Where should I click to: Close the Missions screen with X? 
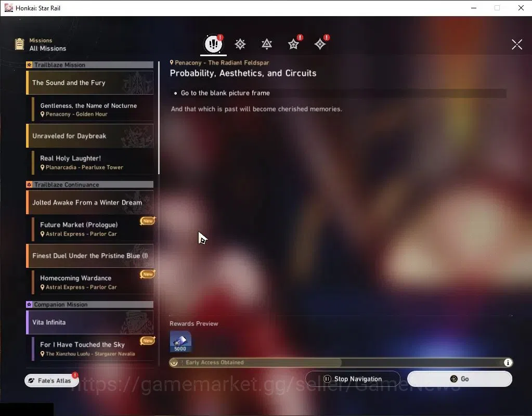pyautogui.click(x=517, y=44)
